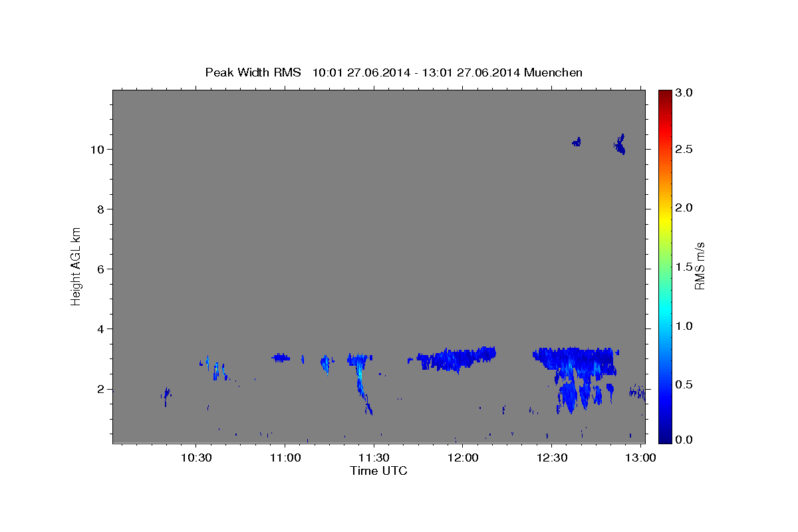
Task: Click the height axis label 8
Action: [x=101, y=209]
